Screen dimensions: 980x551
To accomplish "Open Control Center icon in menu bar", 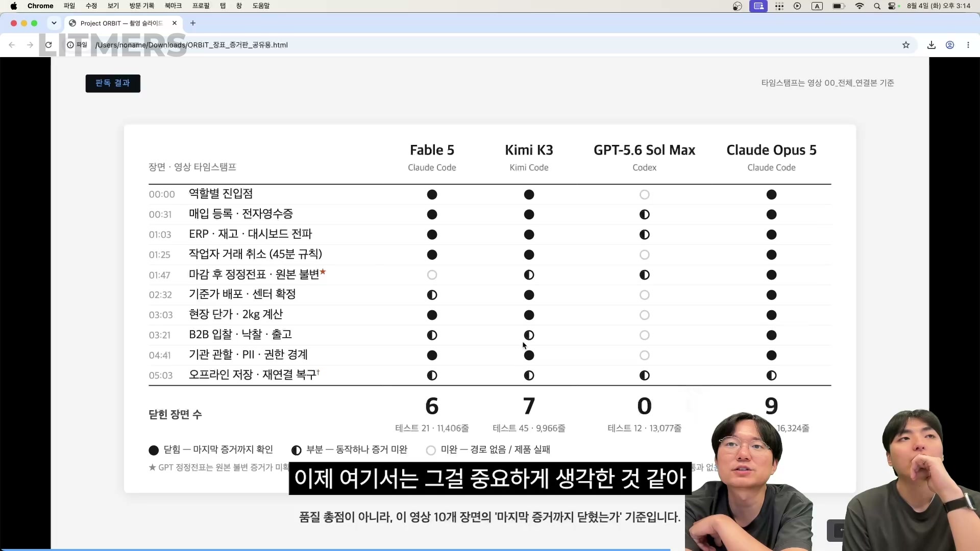I will 892,6.
